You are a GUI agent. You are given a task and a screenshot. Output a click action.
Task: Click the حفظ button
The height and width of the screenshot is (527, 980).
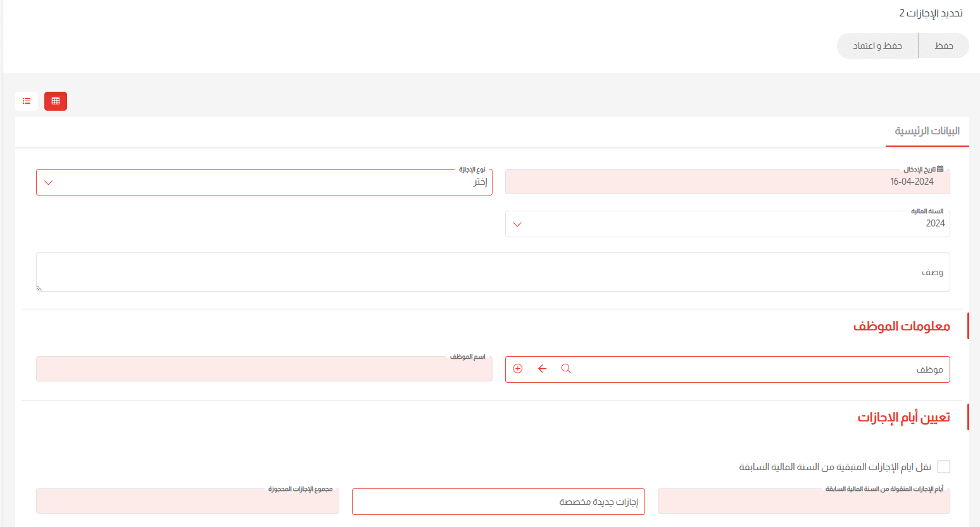pos(943,46)
